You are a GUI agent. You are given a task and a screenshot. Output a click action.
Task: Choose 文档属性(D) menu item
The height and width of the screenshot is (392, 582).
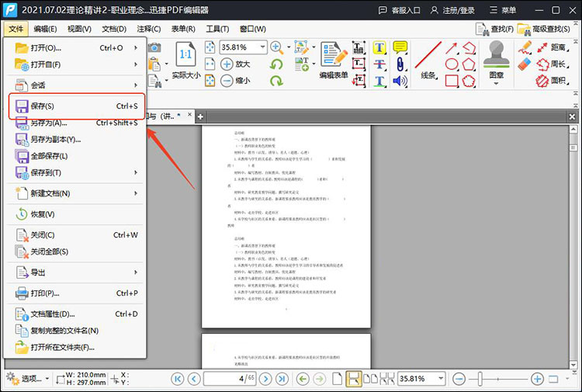[75, 314]
